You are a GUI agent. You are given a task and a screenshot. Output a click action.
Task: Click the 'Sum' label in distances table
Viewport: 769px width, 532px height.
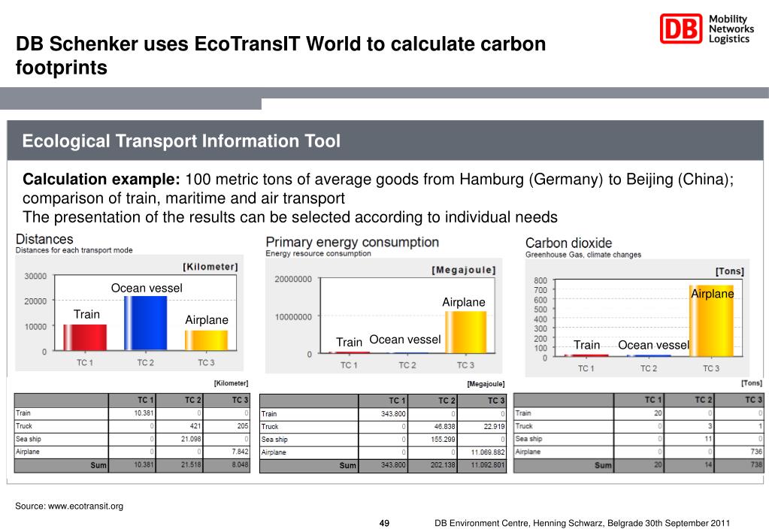[x=98, y=465]
